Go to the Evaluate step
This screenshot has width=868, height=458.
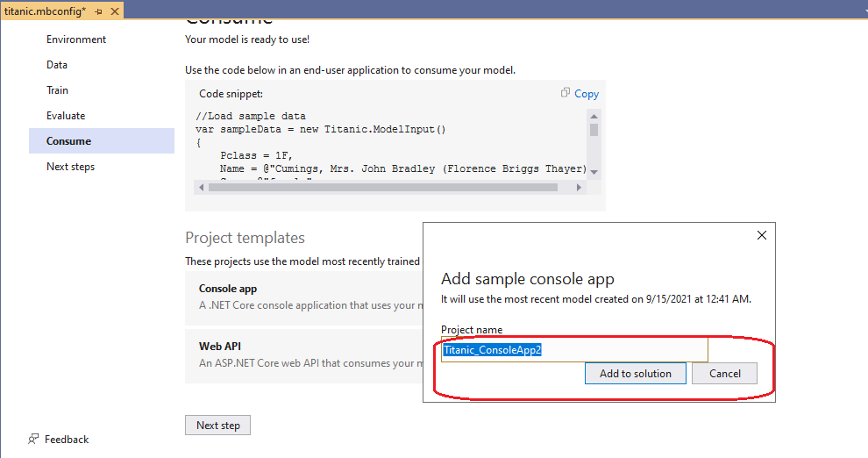pos(66,116)
